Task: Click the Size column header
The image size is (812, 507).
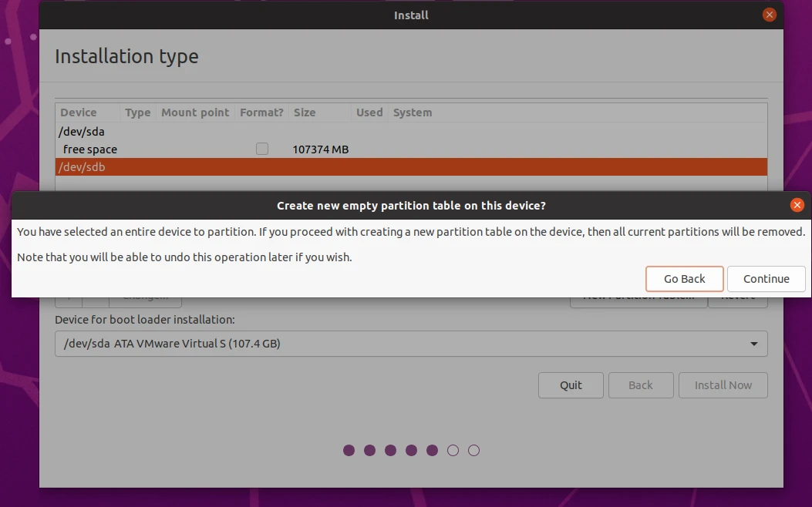Action: coord(305,112)
